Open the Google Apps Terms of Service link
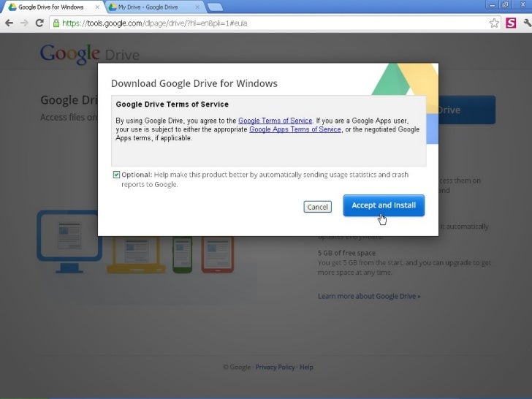Viewport: 532px width, 399px height. [295, 129]
